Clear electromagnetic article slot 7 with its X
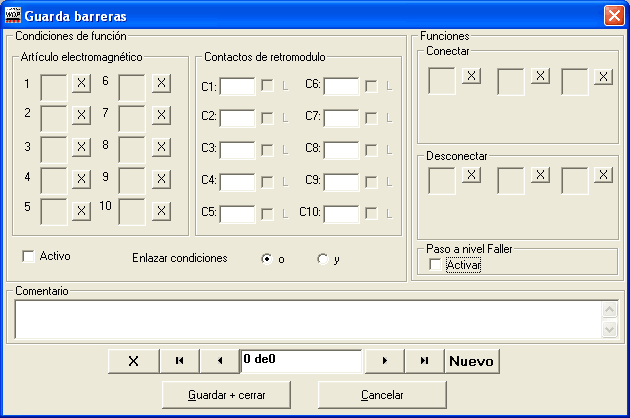Image resolution: width=630 pixels, height=418 pixels. tap(161, 115)
